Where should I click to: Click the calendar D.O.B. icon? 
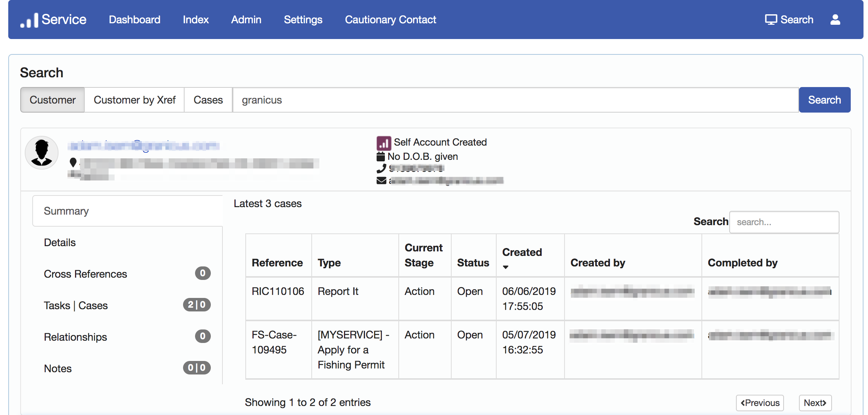tap(380, 156)
